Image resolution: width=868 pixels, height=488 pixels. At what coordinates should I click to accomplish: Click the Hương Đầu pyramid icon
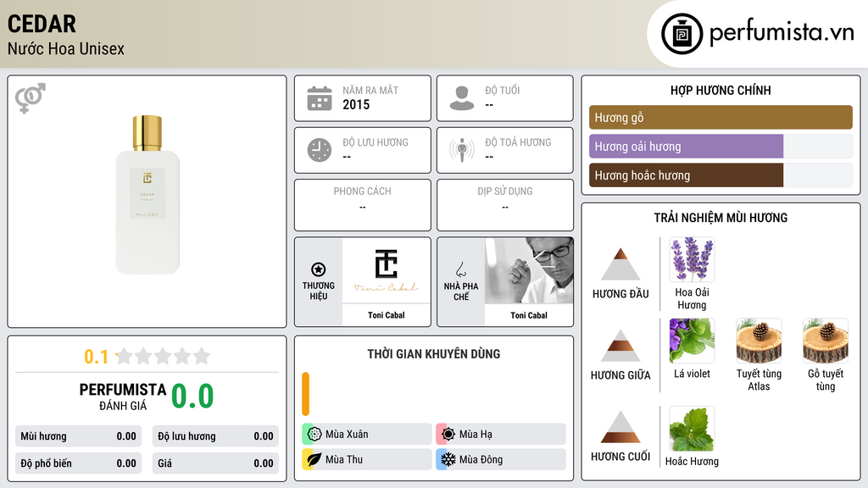(620, 264)
